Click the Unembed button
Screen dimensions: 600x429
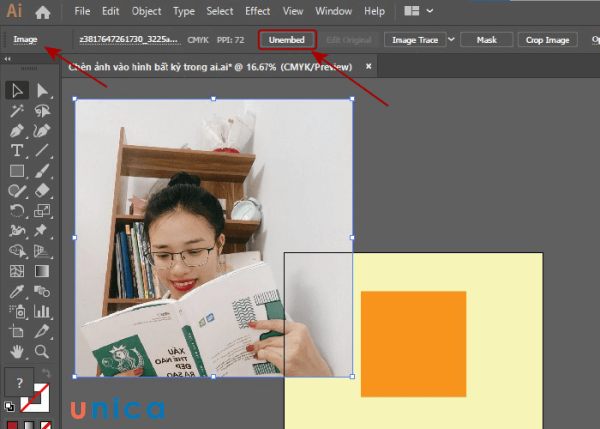pos(286,40)
